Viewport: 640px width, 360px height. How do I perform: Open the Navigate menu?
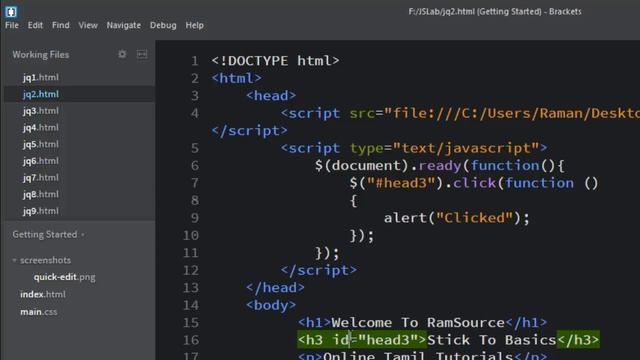pyautogui.click(x=124, y=25)
